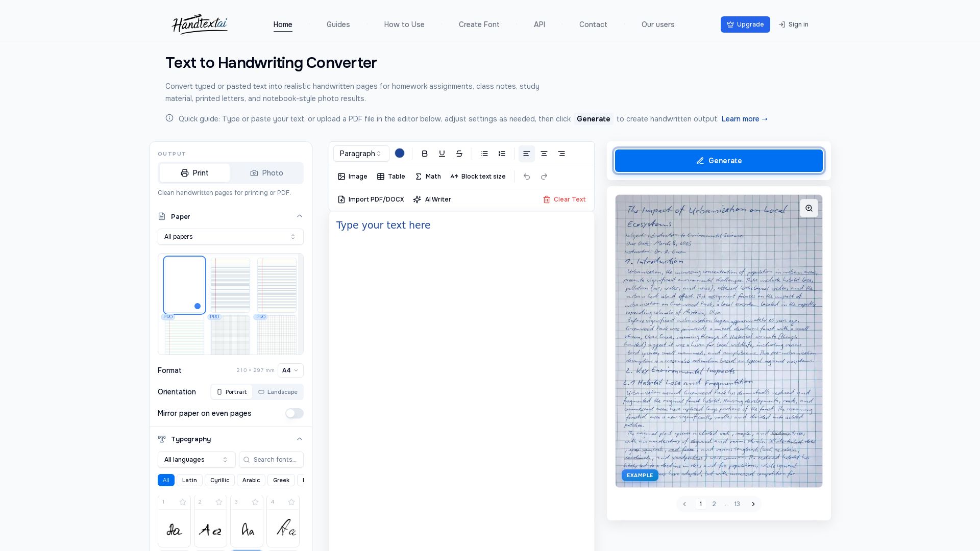The image size is (980, 551).
Task: Follow the Learn more link
Action: click(x=744, y=119)
